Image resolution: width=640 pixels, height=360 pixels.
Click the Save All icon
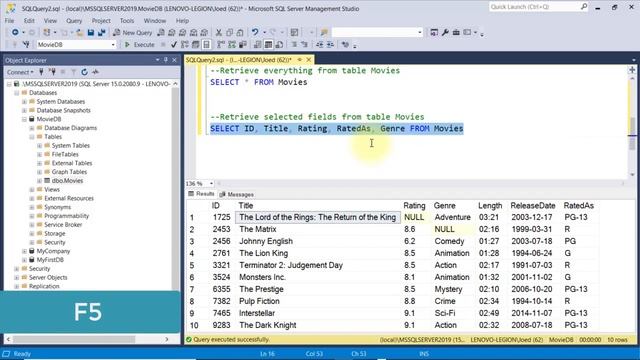[x=101, y=32]
